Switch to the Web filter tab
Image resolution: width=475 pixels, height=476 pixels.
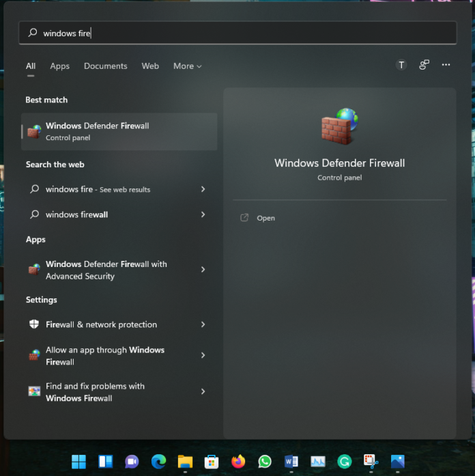[150, 66]
